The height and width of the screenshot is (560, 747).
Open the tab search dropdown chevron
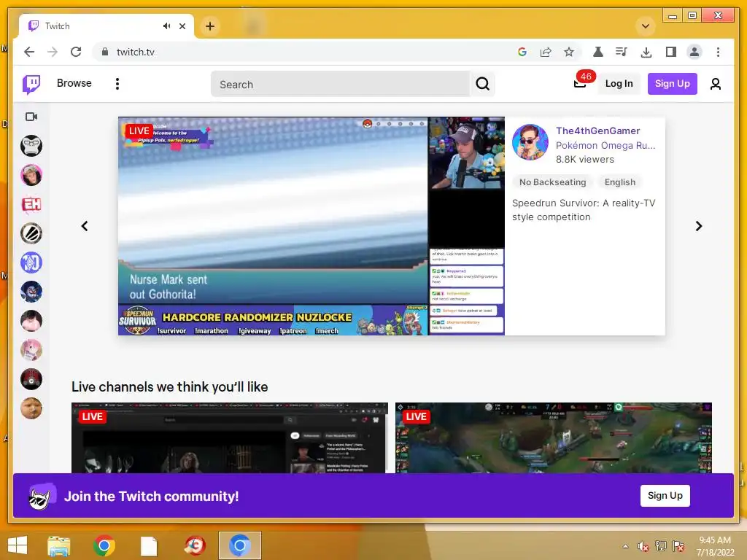[645, 26]
